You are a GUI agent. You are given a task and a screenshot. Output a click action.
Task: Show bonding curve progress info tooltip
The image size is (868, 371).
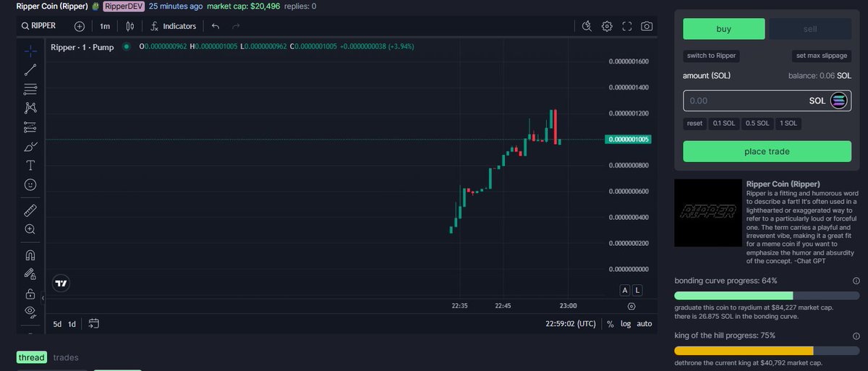click(856, 281)
